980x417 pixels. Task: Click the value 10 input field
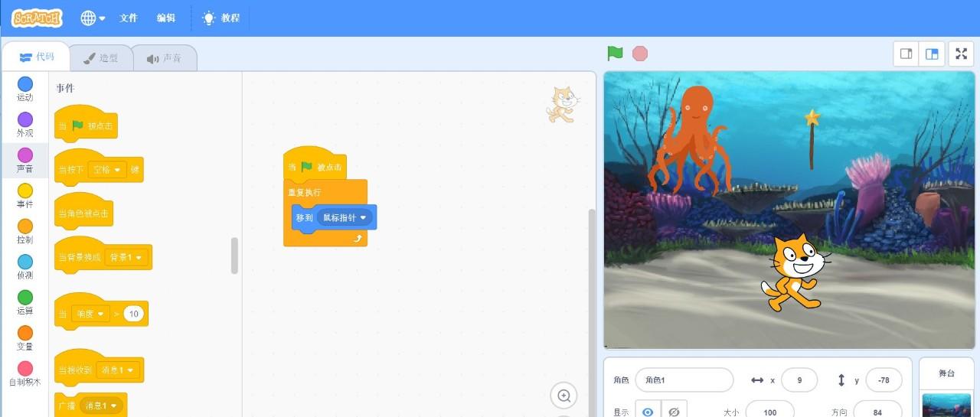(133, 314)
